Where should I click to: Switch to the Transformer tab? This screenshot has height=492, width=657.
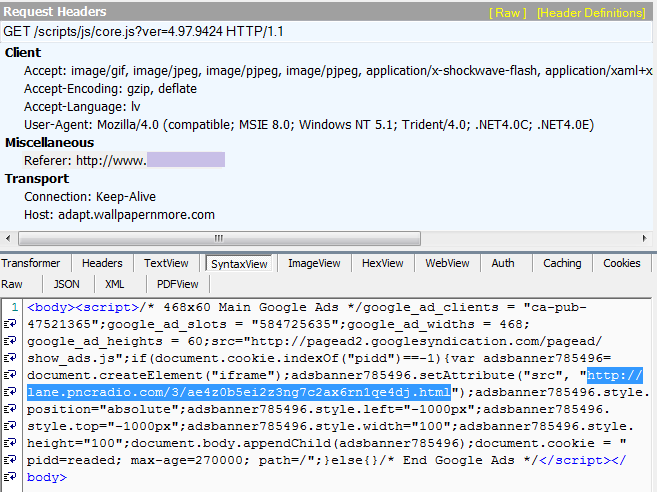click(31, 263)
